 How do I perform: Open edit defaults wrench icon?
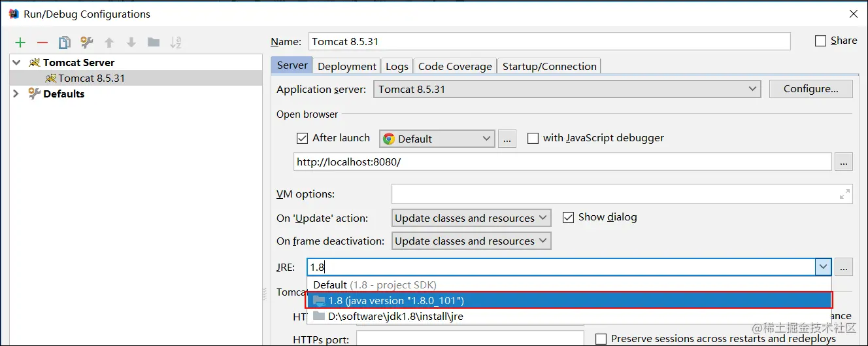(x=86, y=43)
